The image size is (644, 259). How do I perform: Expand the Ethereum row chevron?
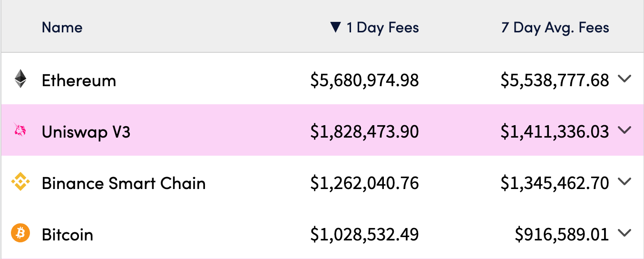[x=624, y=79]
